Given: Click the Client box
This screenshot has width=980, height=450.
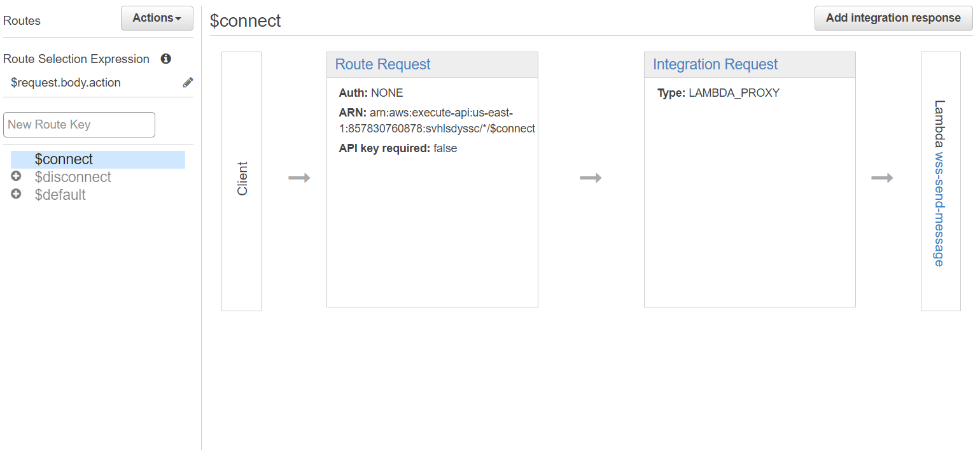Looking at the screenshot, I should tap(241, 181).
